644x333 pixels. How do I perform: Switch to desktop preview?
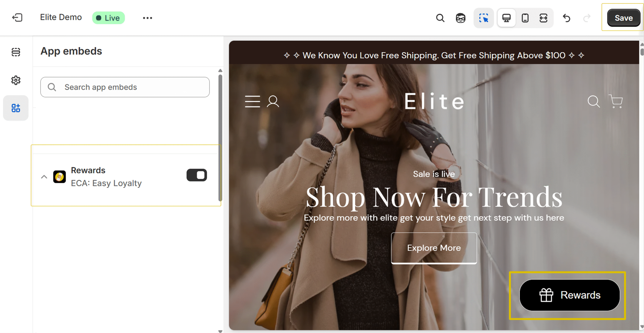(506, 18)
